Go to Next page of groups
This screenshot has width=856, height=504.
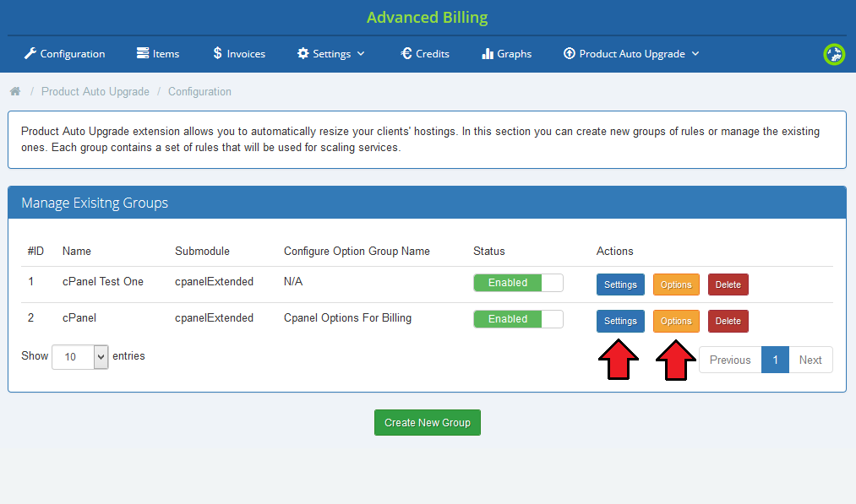coord(810,360)
